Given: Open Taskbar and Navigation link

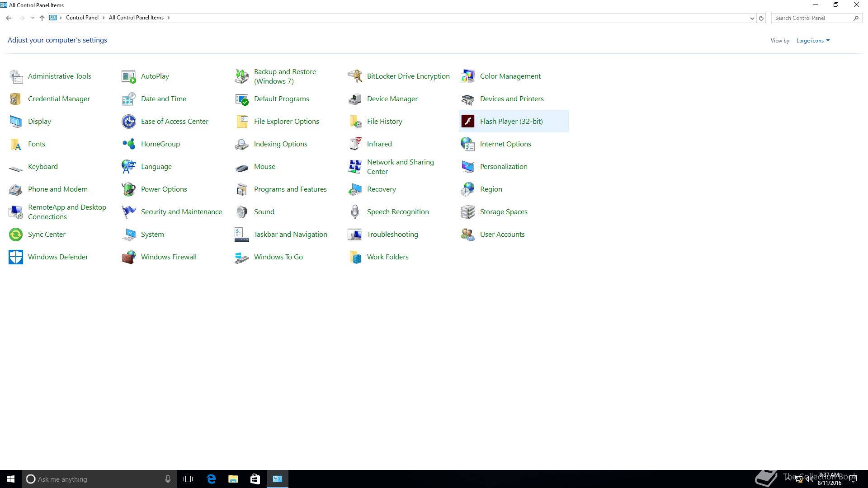Looking at the screenshot, I should click(291, 235).
